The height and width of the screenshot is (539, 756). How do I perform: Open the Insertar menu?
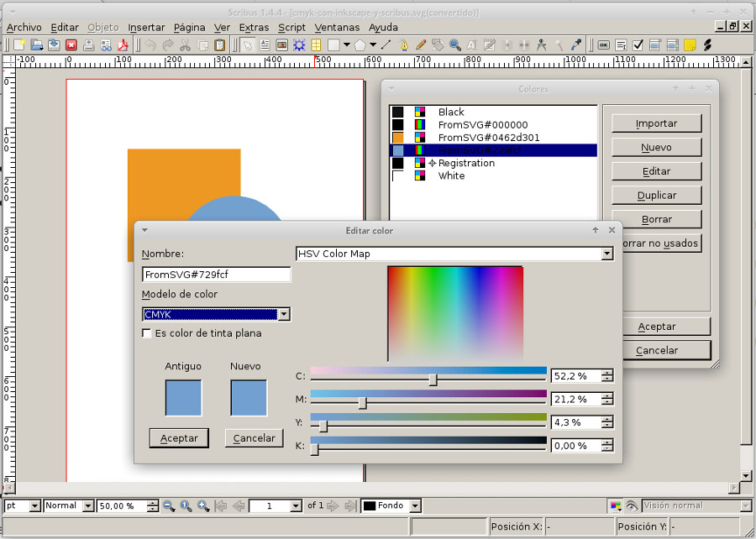146,28
